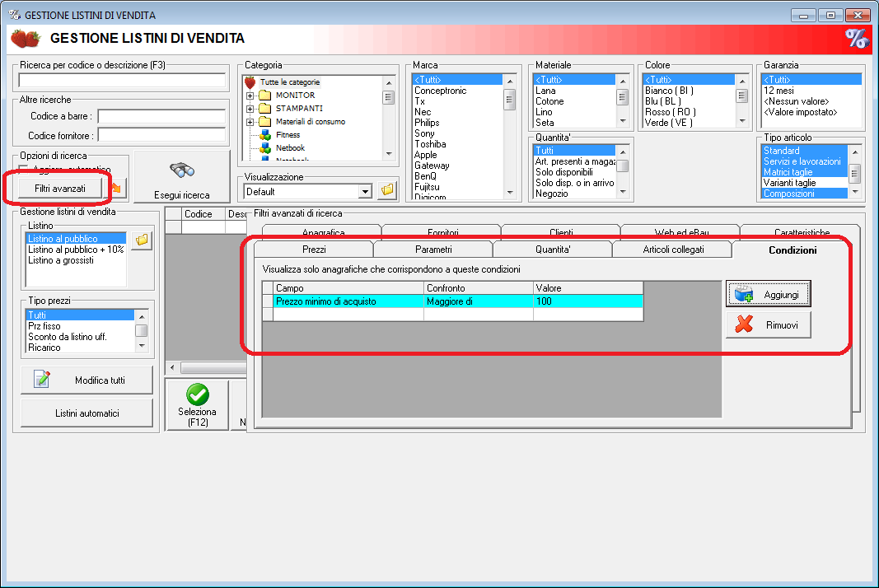This screenshot has width=879, height=588.
Task: Select Prz fisso in Tipo prezzi
Action: point(44,325)
